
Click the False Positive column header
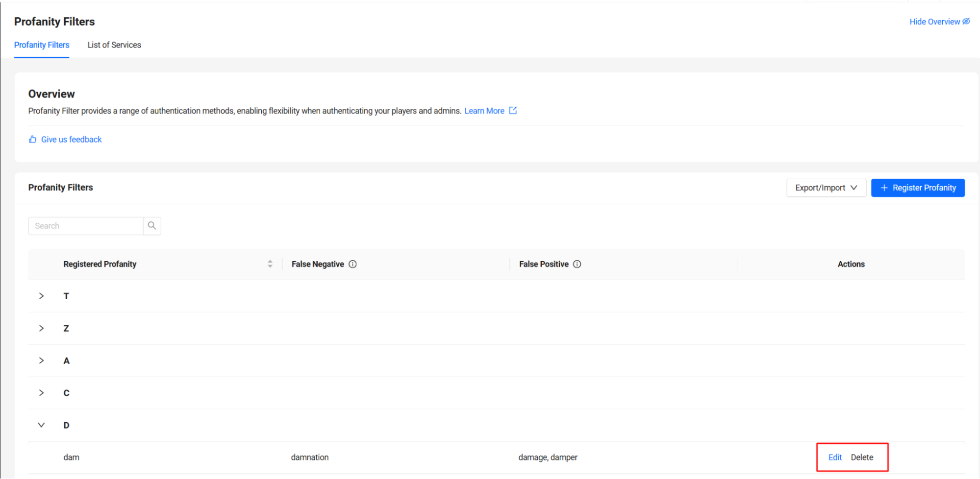(x=544, y=264)
